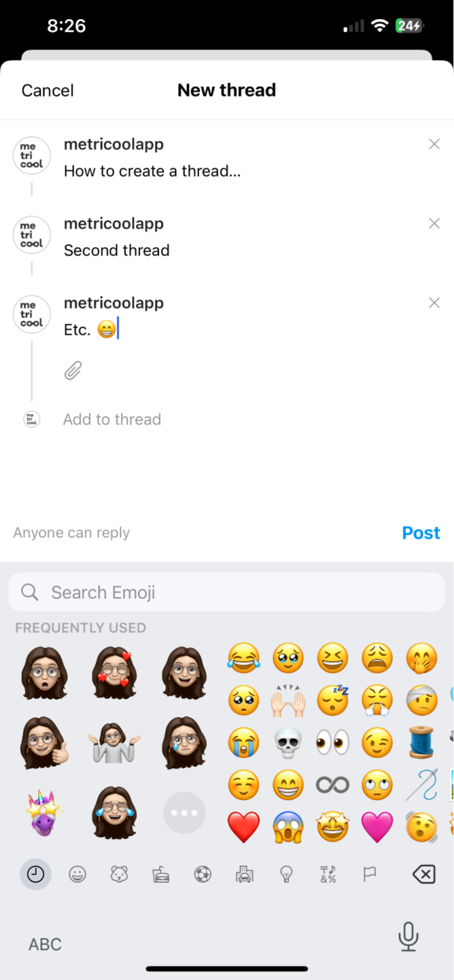Switch to ABC keyboard
This screenshot has height=980, width=454.
coord(45,944)
